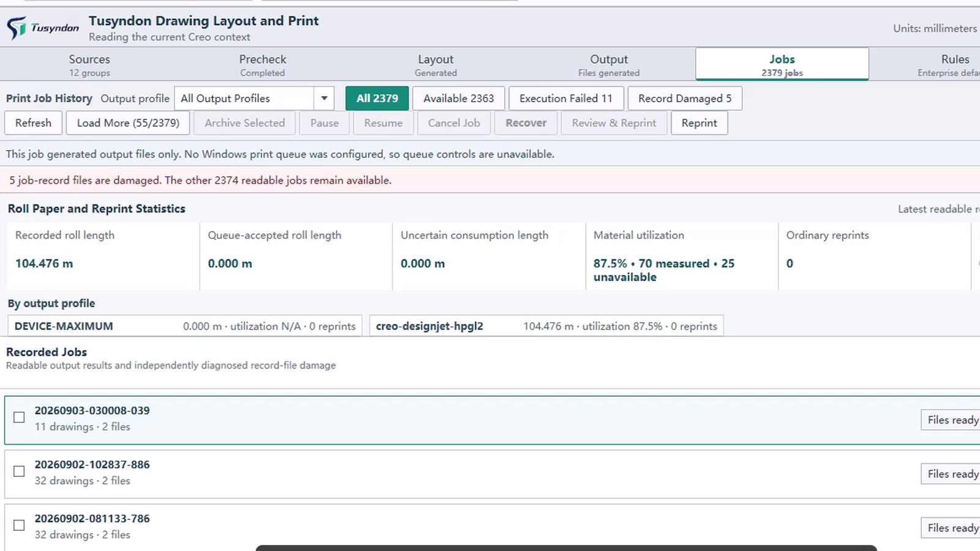The height and width of the screenshot is (551, 980).
Task: Switch to the Precheck tab
Action: (263, 64)
